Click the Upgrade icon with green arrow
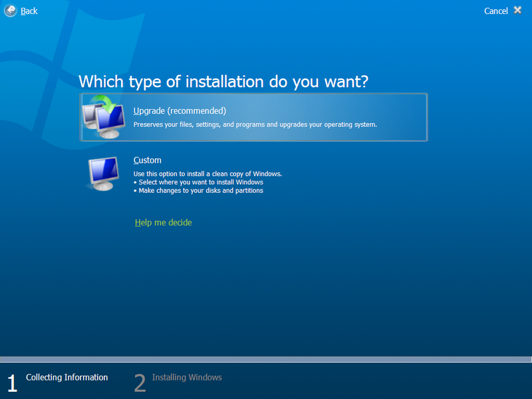The width and height of the screenshot is (532, 399). pos(104,117)
